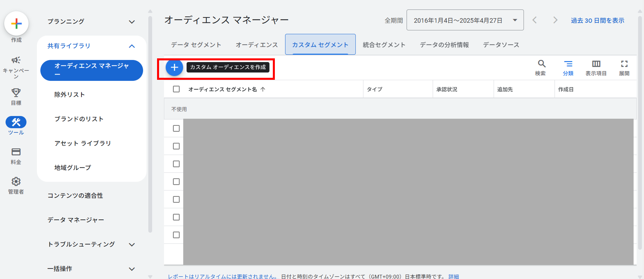Click the sidebar vertical scrollbar
Screen dimensions: 644x279
tap(150, 124)
